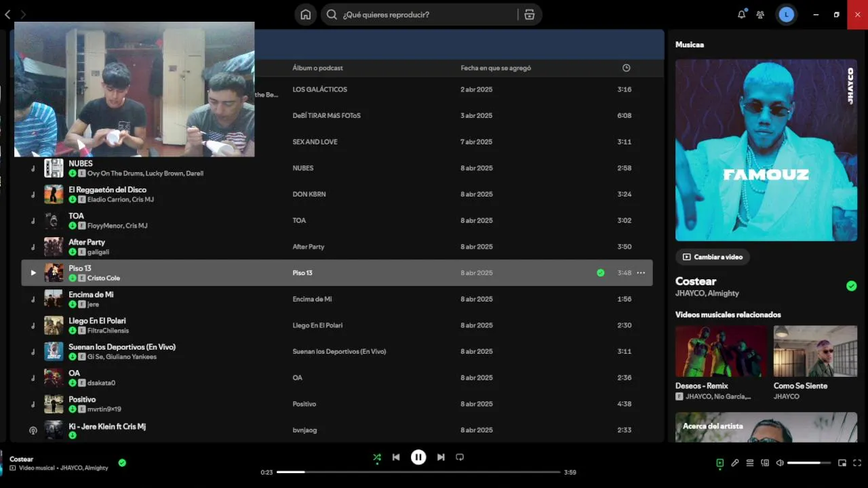Image resolution: width=868 pixels, height=488 pixels.
Task: Open the DON KBRN album link
Action: tap(309, 195)
